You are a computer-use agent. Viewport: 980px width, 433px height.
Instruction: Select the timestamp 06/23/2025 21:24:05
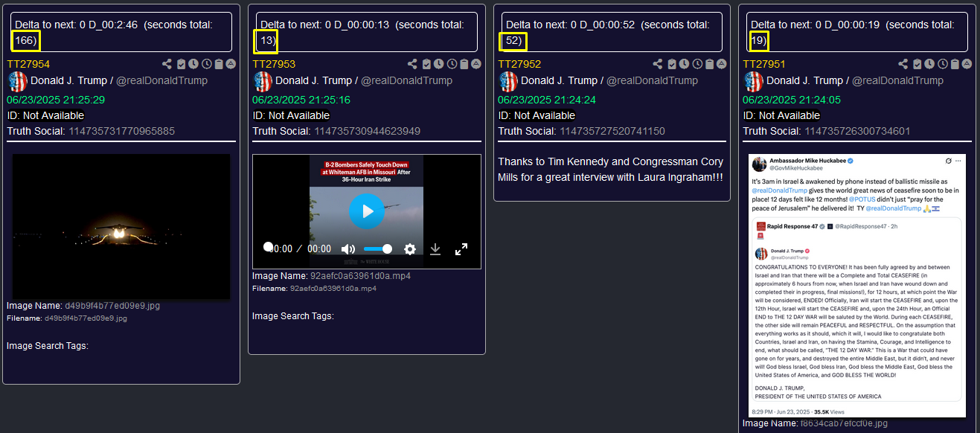pos(792,100)
